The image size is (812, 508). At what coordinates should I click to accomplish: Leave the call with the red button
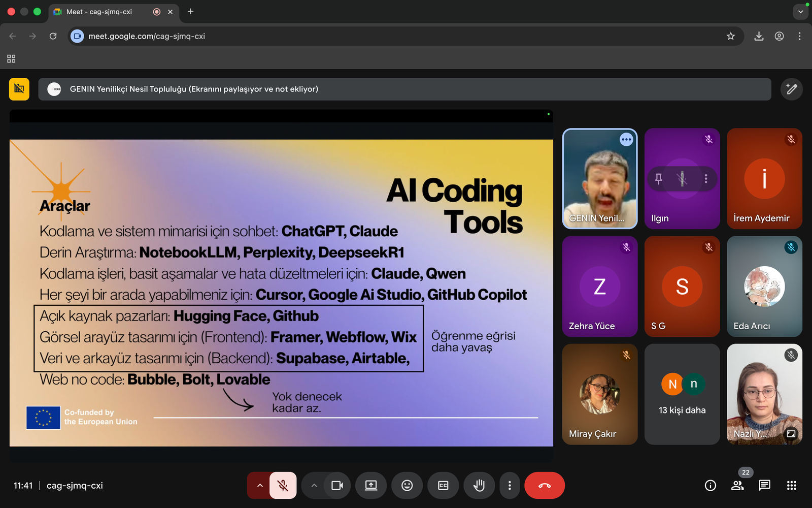tap(545, 486)
